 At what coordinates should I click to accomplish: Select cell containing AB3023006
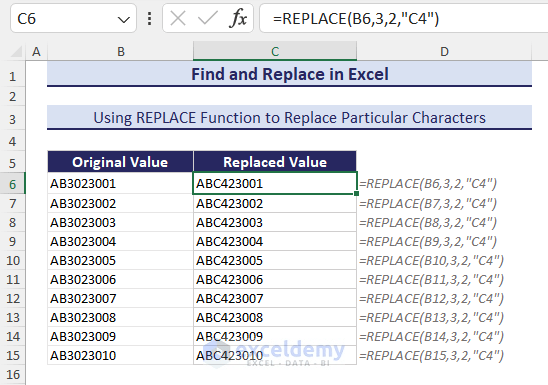point(120,279)
